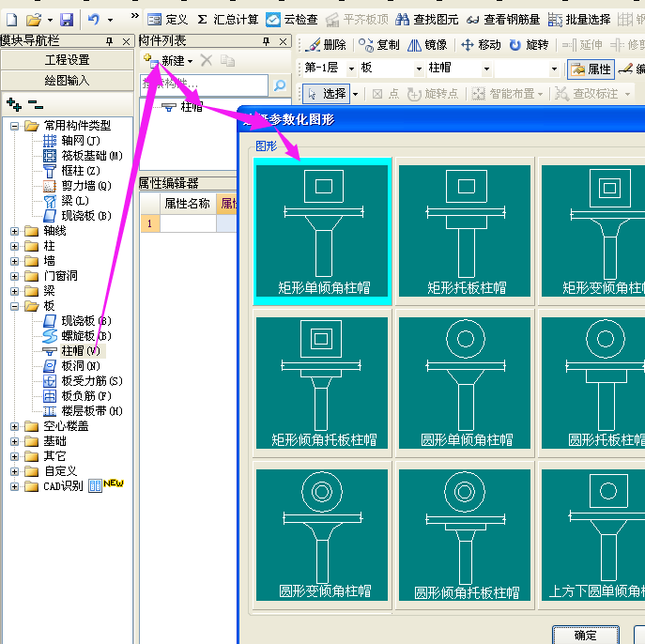Image resolution: width=645 pixels, height=644 pixels.
Task: Activate the 选择 select tool
Action: tap(326, 94)
